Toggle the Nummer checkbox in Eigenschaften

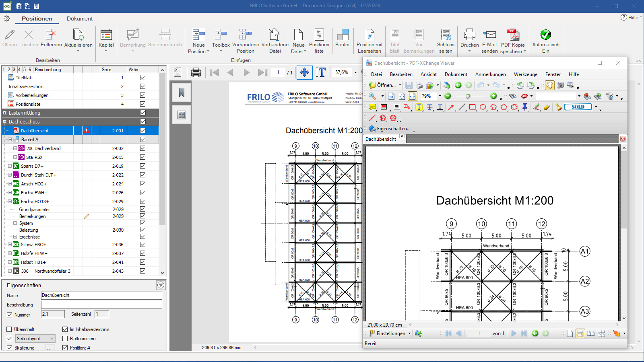10,315
